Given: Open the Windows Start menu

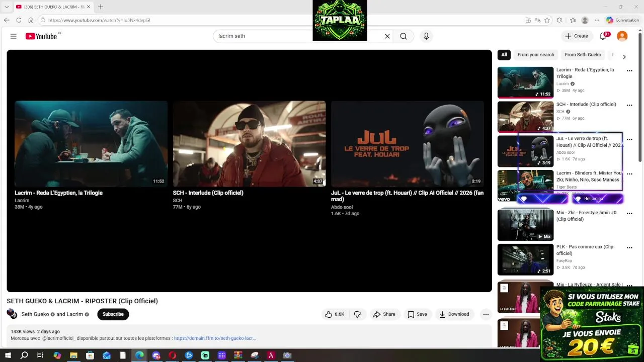Looking at the screenshot, I should point(8,355).
